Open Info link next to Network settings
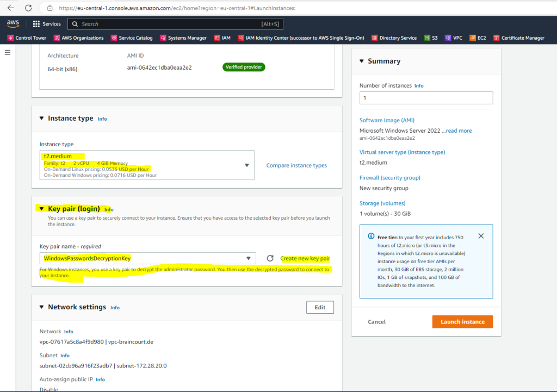Viewport: 557px width, 392px height. pos(115,308)
